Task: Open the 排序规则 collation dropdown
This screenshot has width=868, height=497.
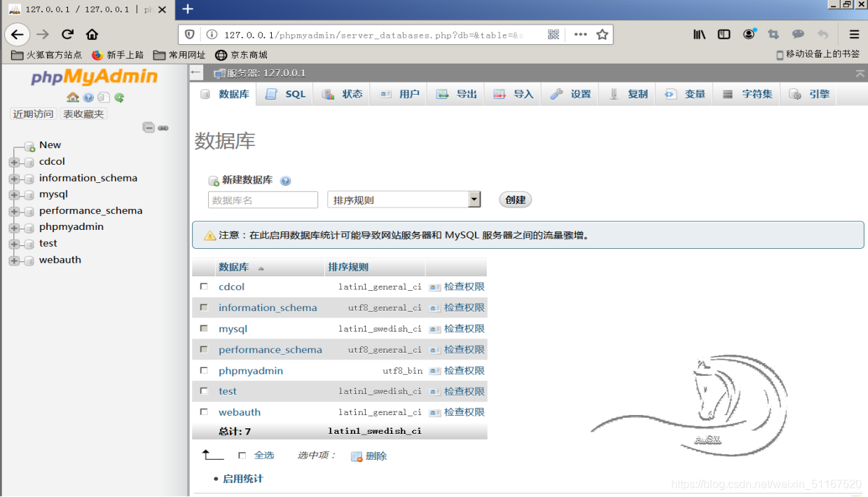Action: click(x=404, y=200)
